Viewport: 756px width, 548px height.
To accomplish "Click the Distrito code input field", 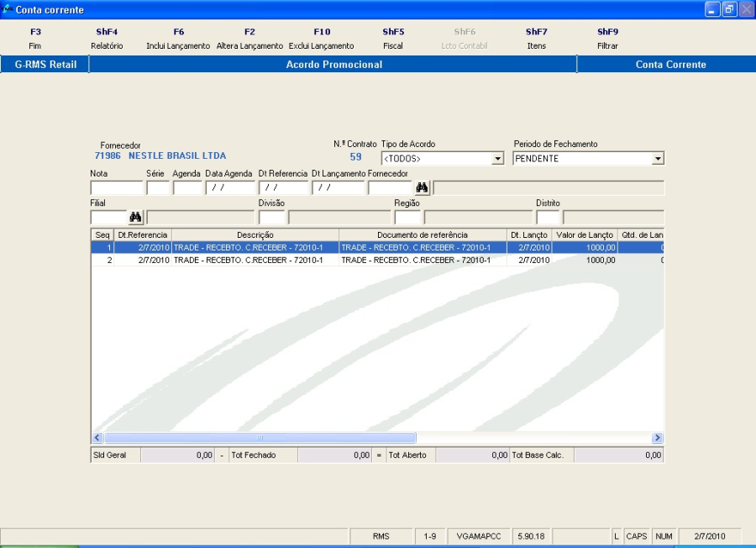I will 548,217.
